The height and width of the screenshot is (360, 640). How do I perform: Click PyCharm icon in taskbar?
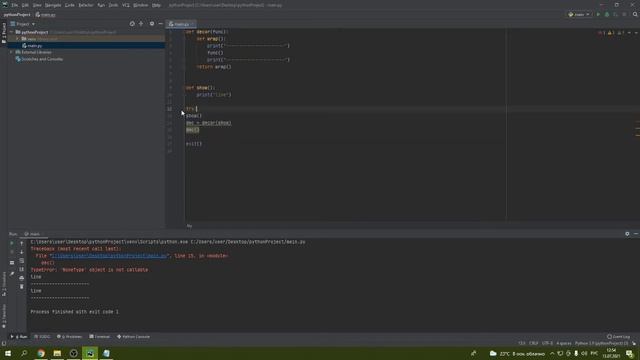pos(90,353)
